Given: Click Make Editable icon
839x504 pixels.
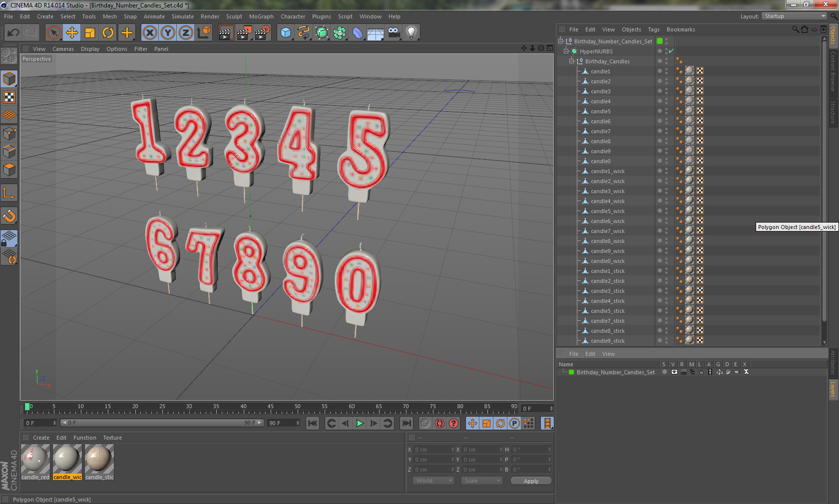Looking at the screenshot, I should pos(9,56).
